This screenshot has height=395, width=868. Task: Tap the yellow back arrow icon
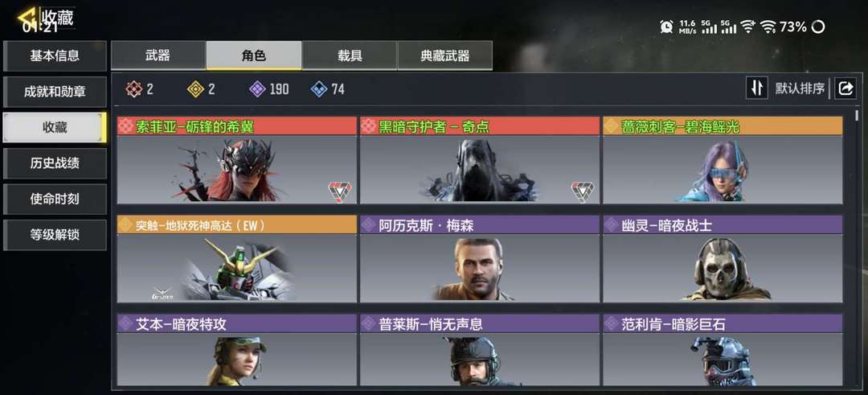pos(27,17)
